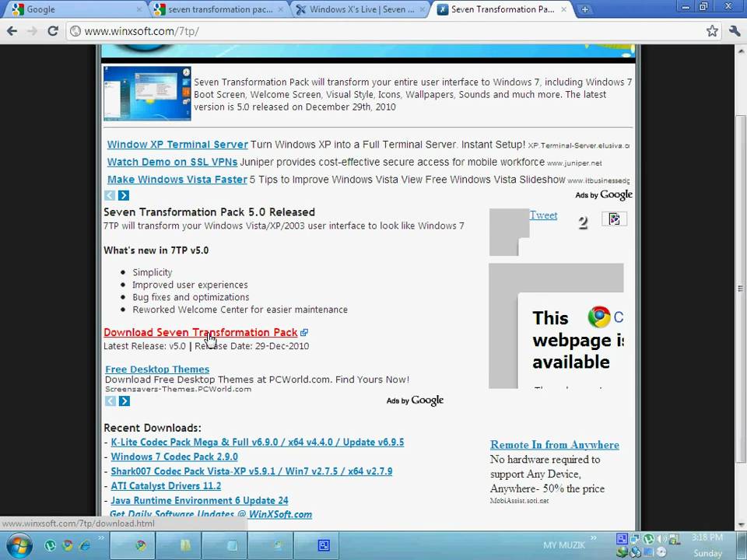Select the folder window taskbar button

click(x=178, y=546)
